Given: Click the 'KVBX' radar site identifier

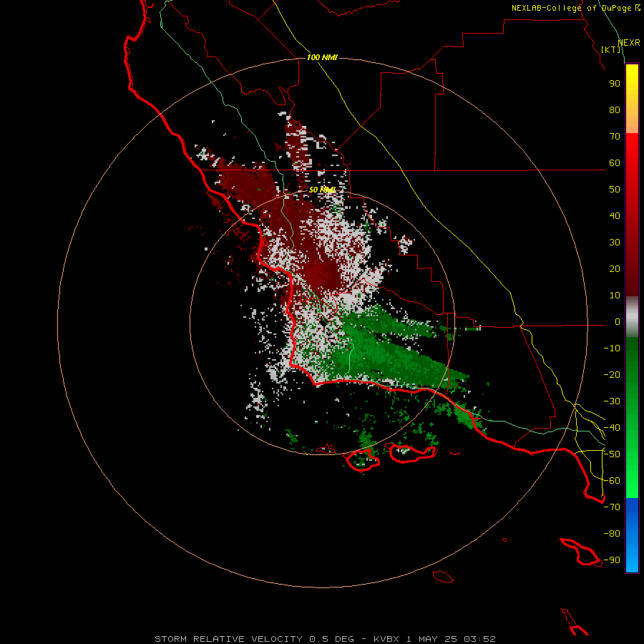Looking at the screenshot, I should 386,639.
